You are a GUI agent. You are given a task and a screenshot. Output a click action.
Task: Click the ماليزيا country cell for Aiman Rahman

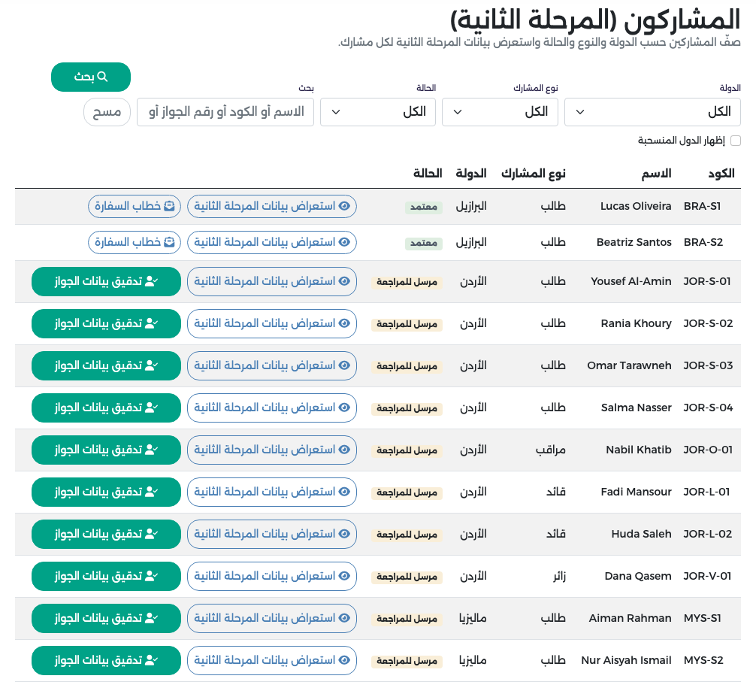473,618
